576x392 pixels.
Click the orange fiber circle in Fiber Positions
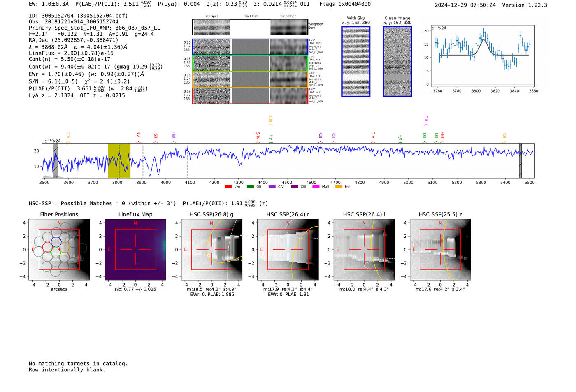64,247
